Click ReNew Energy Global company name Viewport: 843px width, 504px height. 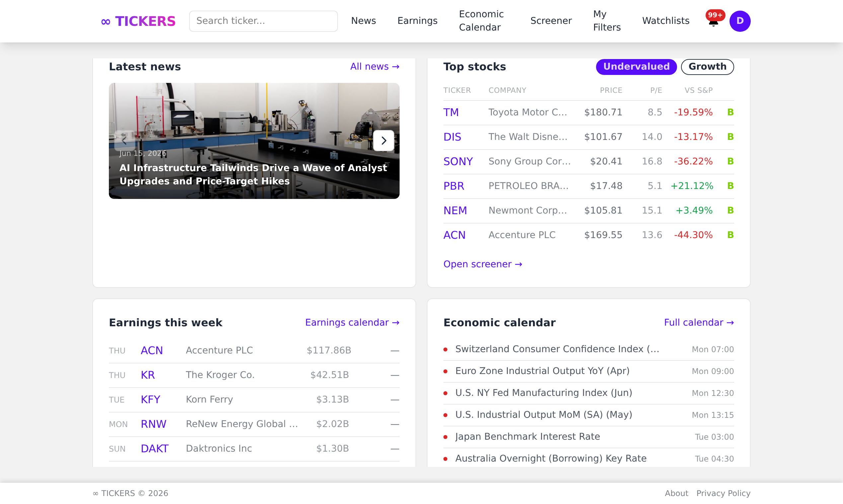point(242,424)
